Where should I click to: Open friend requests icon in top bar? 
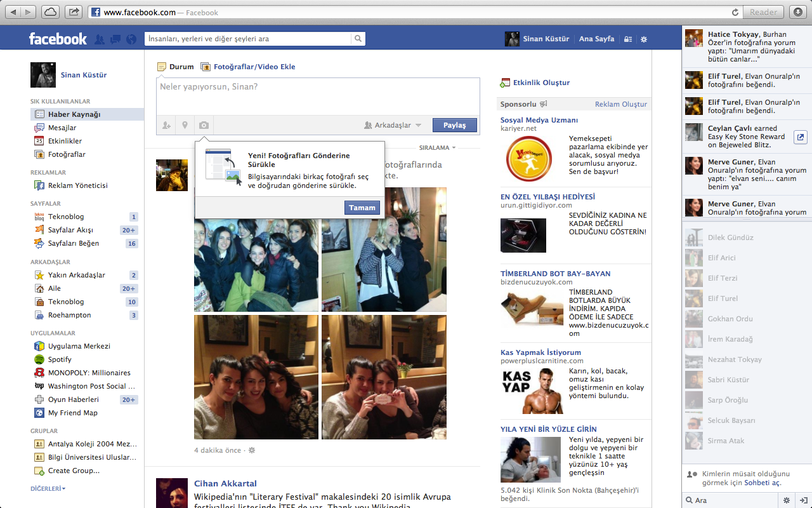coord(100,39)
